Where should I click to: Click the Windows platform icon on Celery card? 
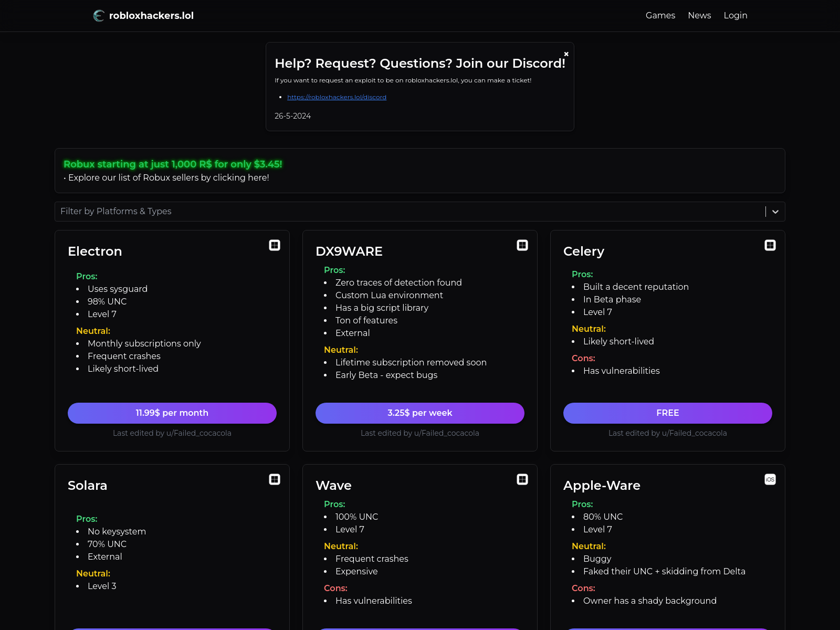[770, 245]
